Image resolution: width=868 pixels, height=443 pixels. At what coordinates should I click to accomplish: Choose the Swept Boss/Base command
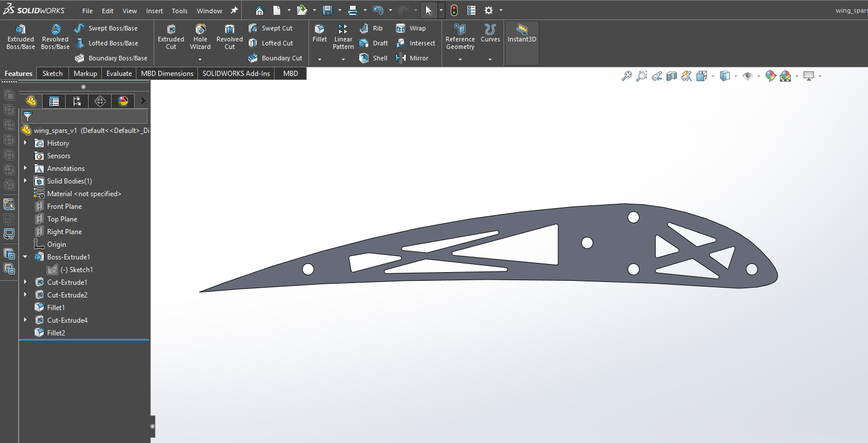106,28
